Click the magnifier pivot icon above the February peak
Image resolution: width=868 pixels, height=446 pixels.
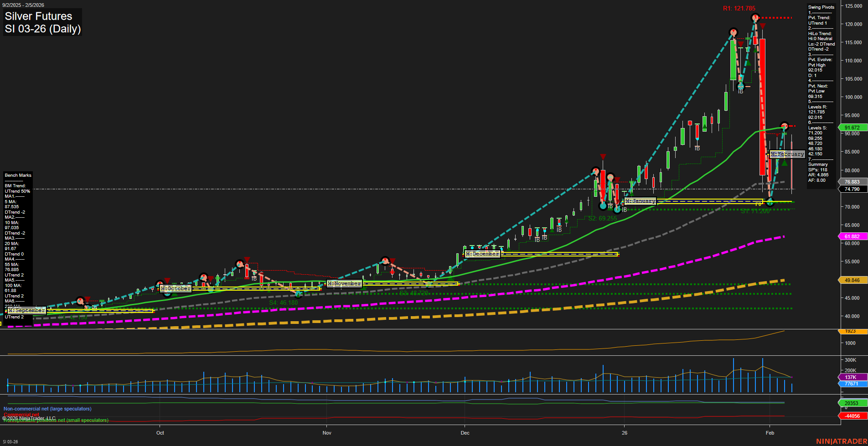pyautogui.click(x=783, y=126)
